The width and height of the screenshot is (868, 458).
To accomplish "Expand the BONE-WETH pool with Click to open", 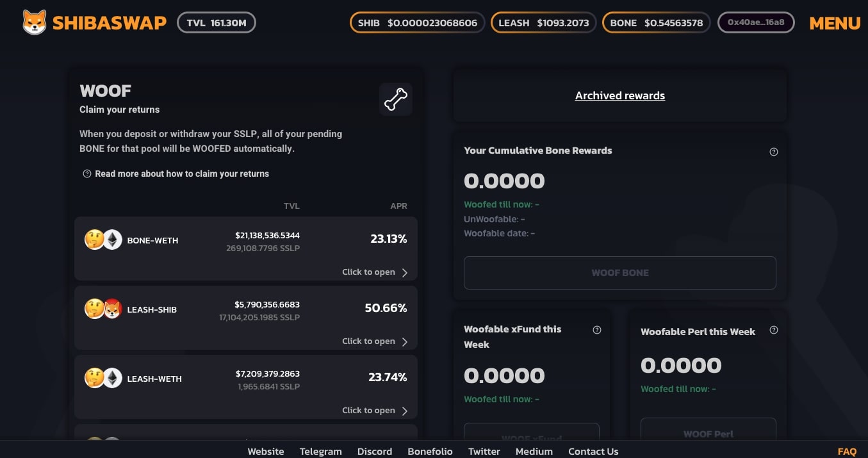I will click(x=375, y=272).
